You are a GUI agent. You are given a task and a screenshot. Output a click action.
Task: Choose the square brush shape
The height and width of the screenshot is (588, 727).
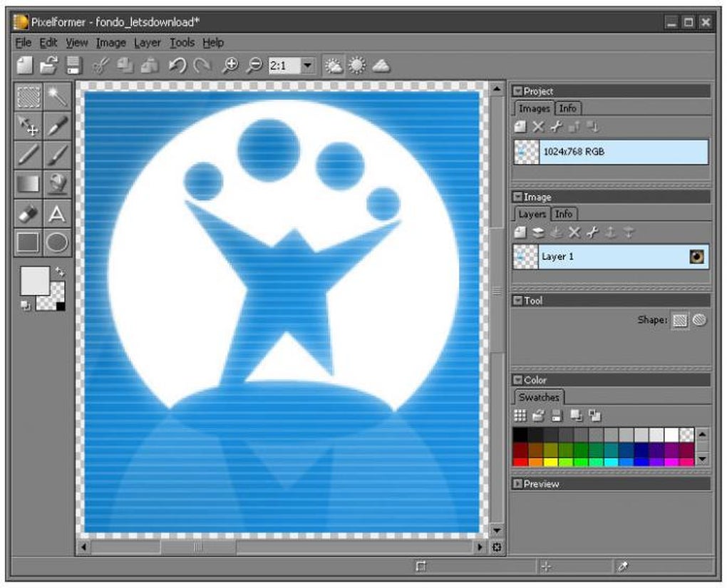[x=680, y=320]
